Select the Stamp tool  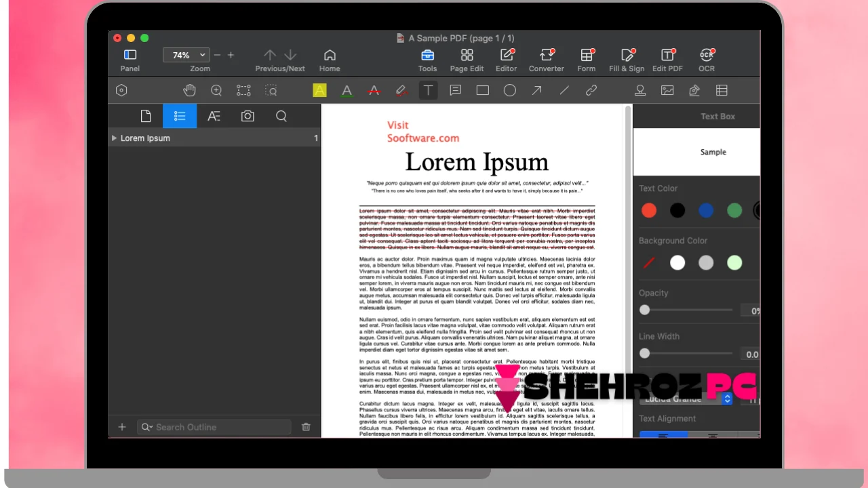[x=640, y=90]
